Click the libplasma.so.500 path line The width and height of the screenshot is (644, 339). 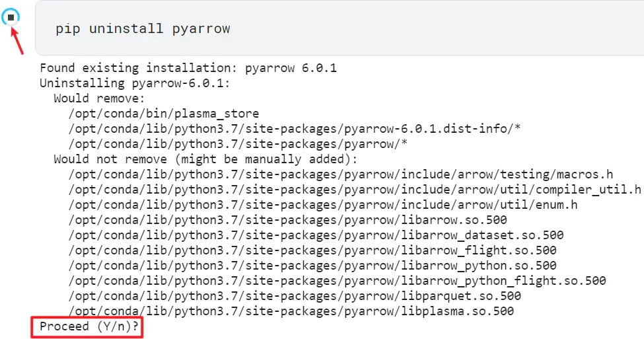291,311
